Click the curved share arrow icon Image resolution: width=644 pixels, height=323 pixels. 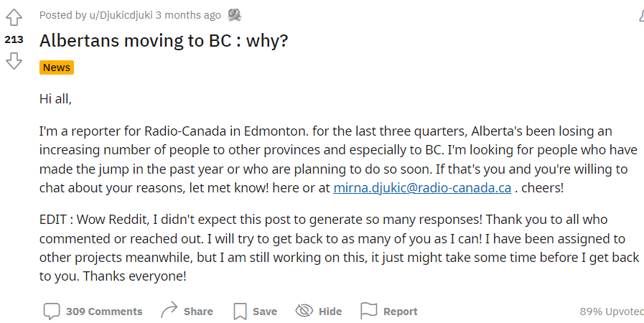coord(169,311)
